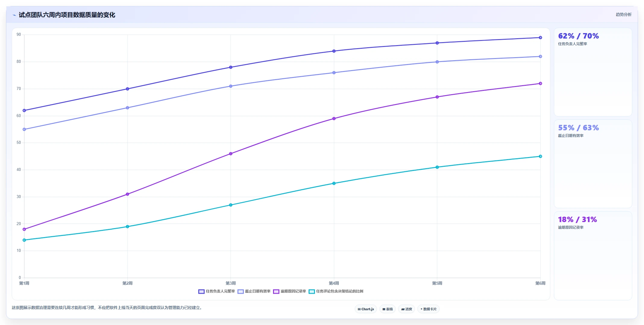Click the 第6周 x-axis label
This screenshot has width=644, height=325.
point(540,283)
